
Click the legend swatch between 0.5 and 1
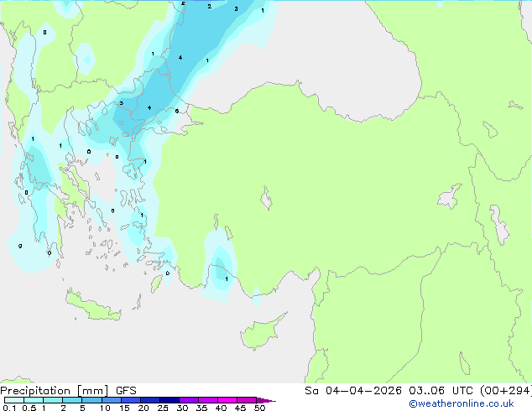[x=34, y=400]
